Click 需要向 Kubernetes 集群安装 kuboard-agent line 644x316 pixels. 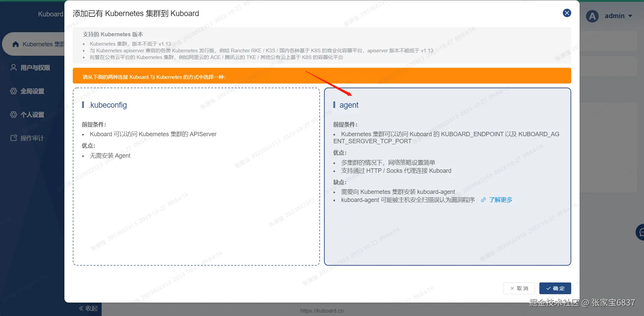pyautogui.click(x=398, y=192)
